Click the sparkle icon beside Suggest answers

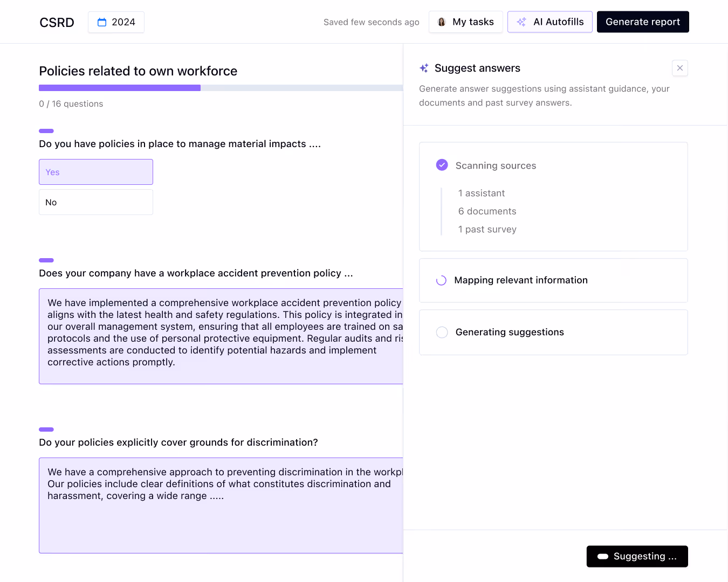click(x=424, y=68)
